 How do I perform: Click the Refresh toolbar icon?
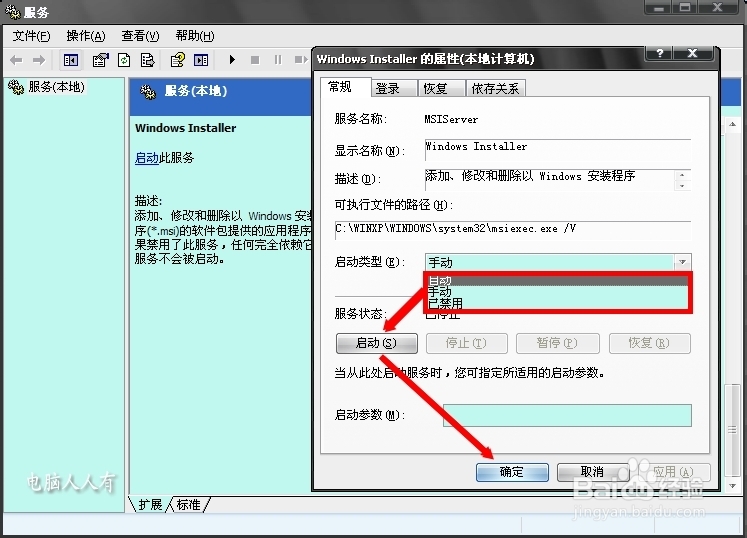[124, 60]
